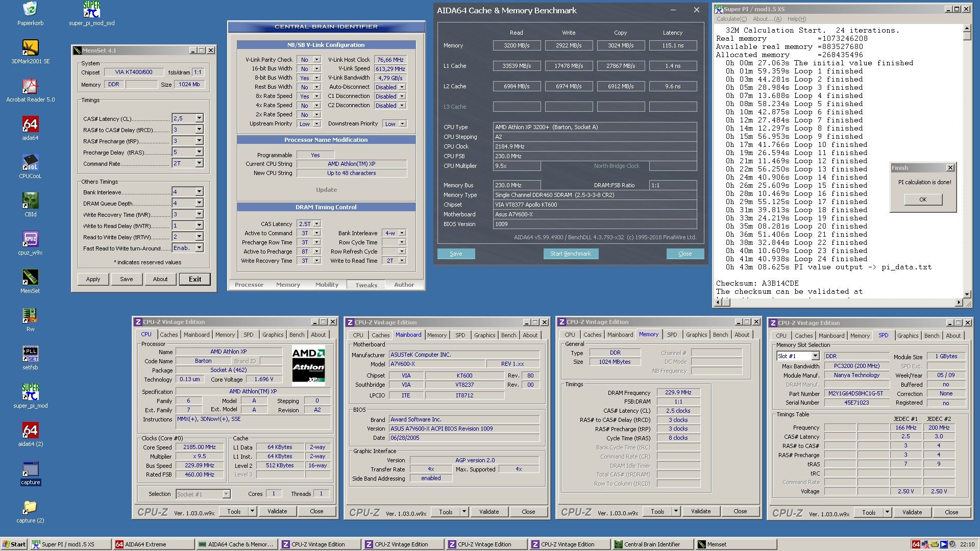Click the Super PI title bar icon

[719, 9]
